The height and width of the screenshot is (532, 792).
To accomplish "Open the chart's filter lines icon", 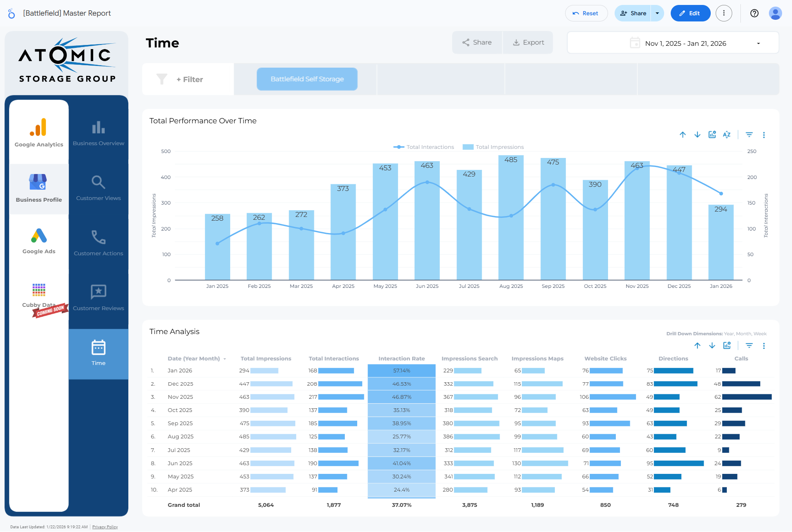I will click(x=749, y=135).
